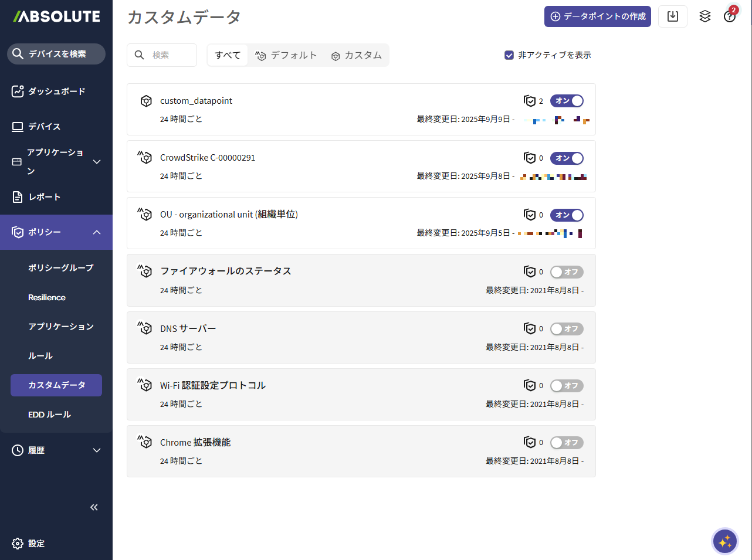Click the sparkle AI assistant button
The width and height of the screenshot is (752, 560).
coord(724,541)
